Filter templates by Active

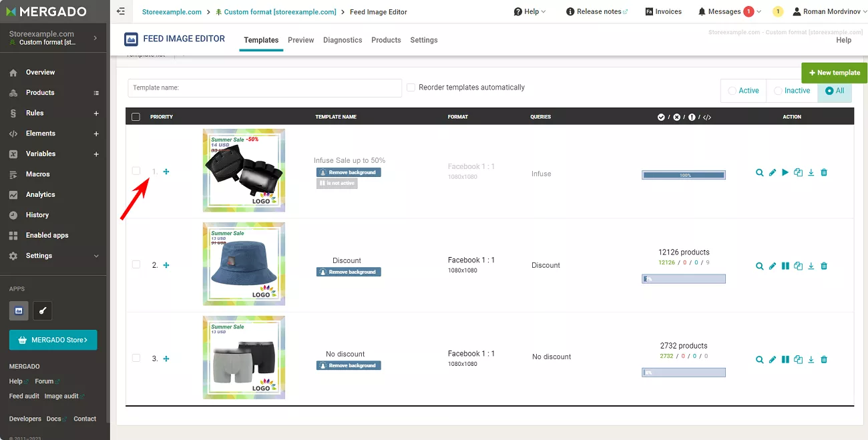[743, 91]
